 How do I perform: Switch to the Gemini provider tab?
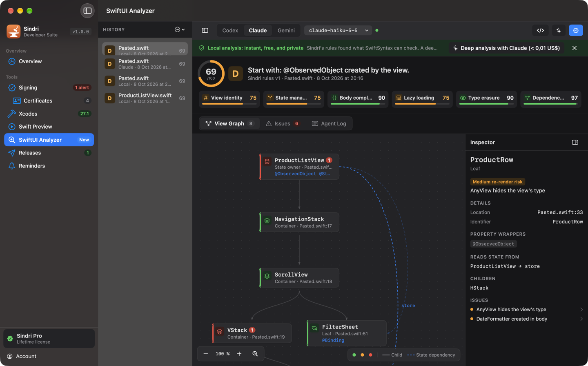coord(286,30)
